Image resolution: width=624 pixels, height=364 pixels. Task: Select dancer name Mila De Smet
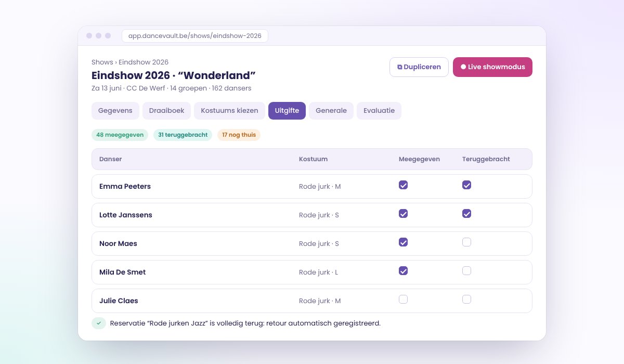tap(123, 272)
